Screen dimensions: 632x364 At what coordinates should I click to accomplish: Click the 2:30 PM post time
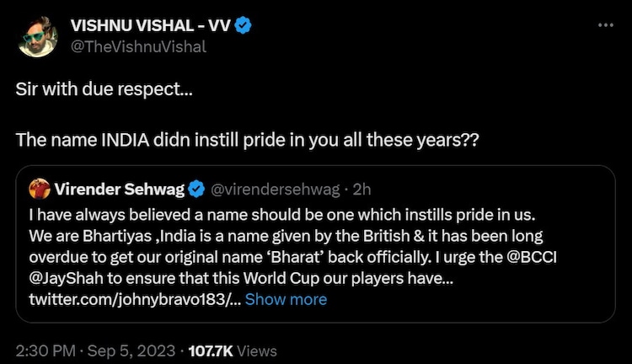point(46,351)
